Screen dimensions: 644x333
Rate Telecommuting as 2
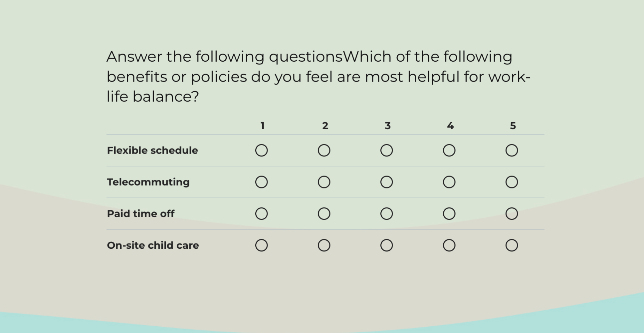324,182
